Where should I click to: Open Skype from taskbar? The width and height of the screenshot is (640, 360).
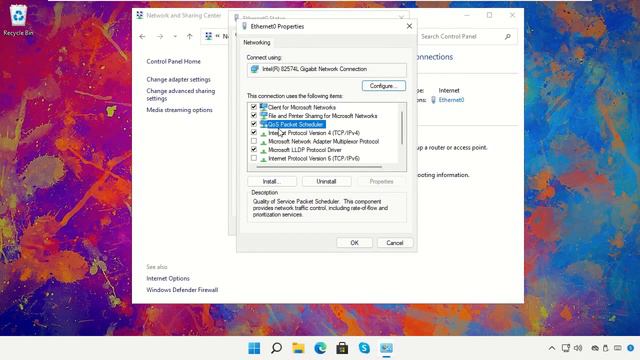(364, 348)
